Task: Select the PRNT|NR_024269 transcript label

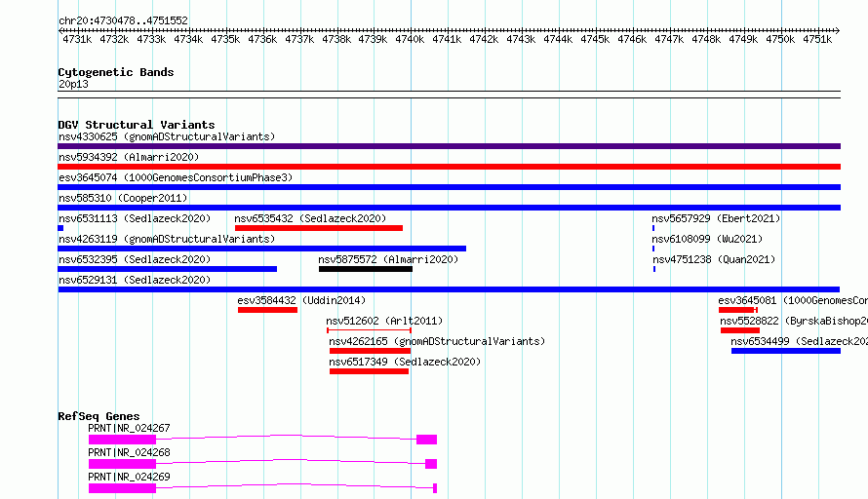Action: pos(129,477)
